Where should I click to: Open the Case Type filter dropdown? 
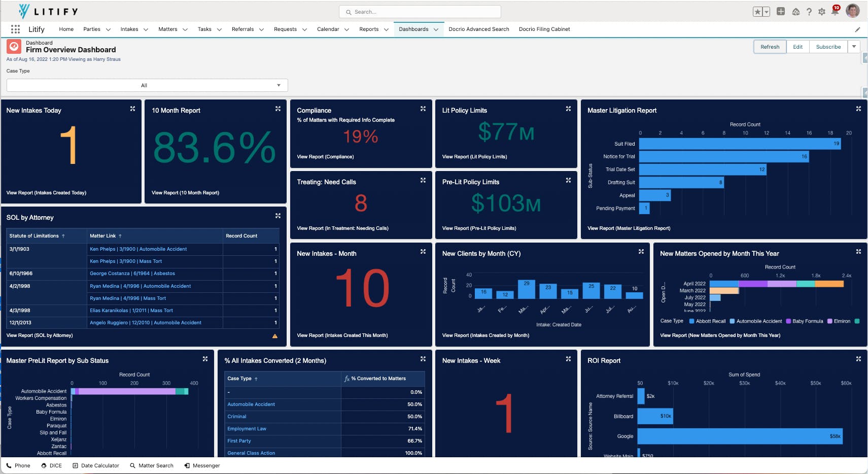tap(147, 85)
